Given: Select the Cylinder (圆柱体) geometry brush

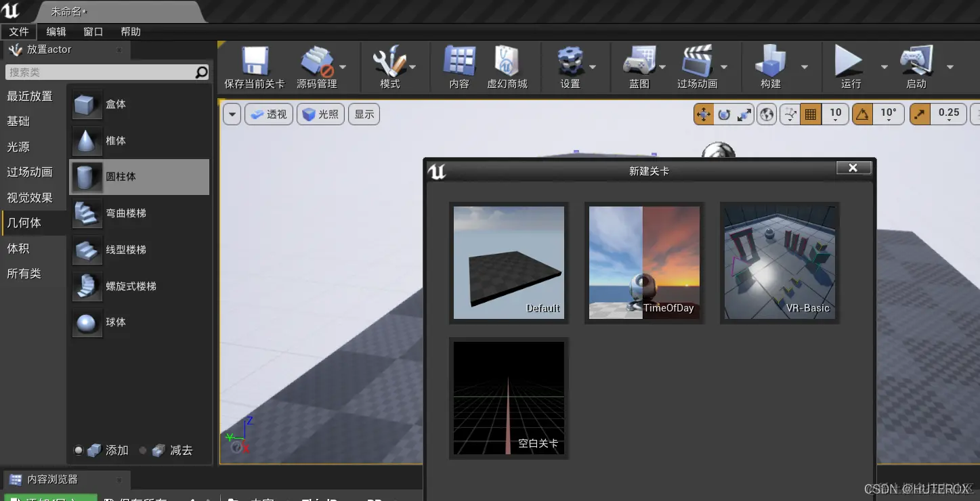Looking at the screenshot, I should coord(140,177).
